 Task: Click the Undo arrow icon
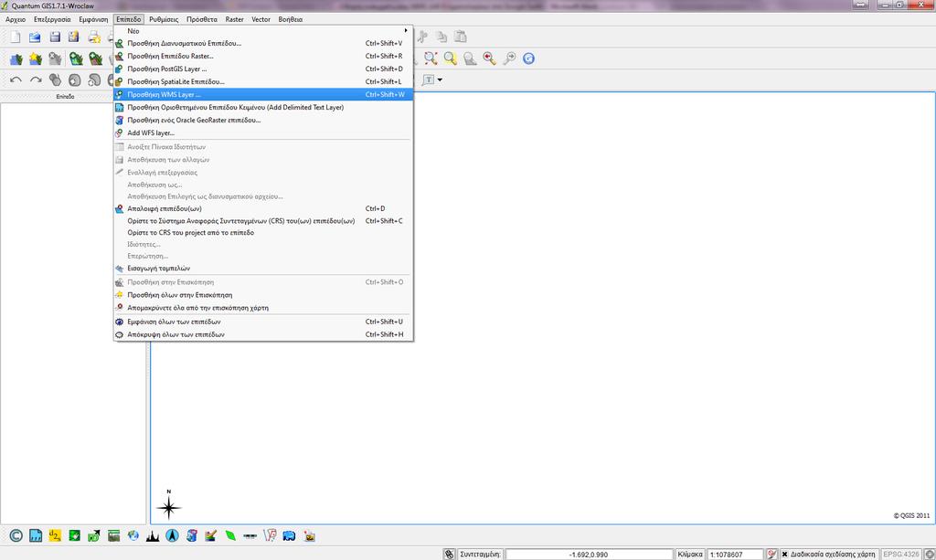point(16,79)
